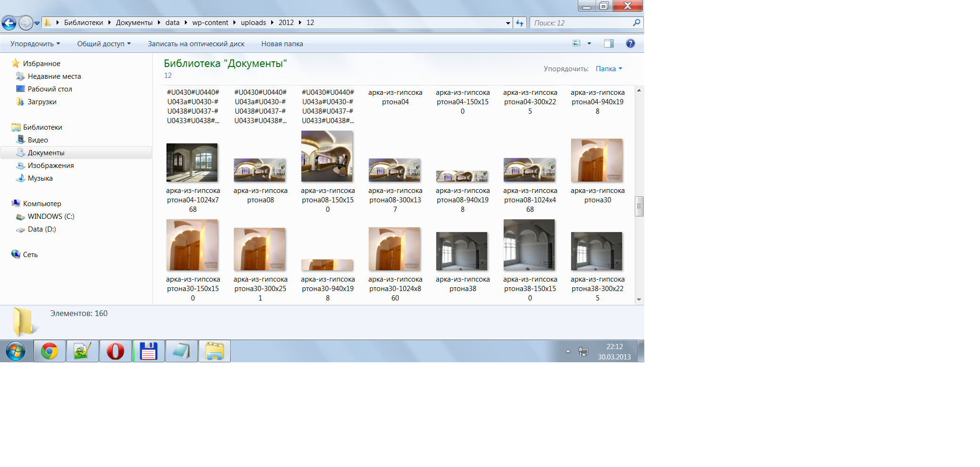Click scrollbar down arrow in file list

pos(639,299)
